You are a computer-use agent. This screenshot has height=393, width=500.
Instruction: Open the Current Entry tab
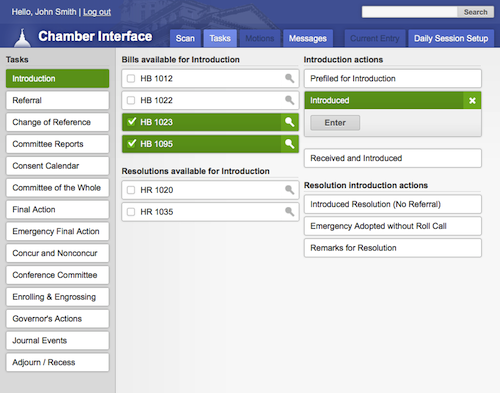[375, 38]
